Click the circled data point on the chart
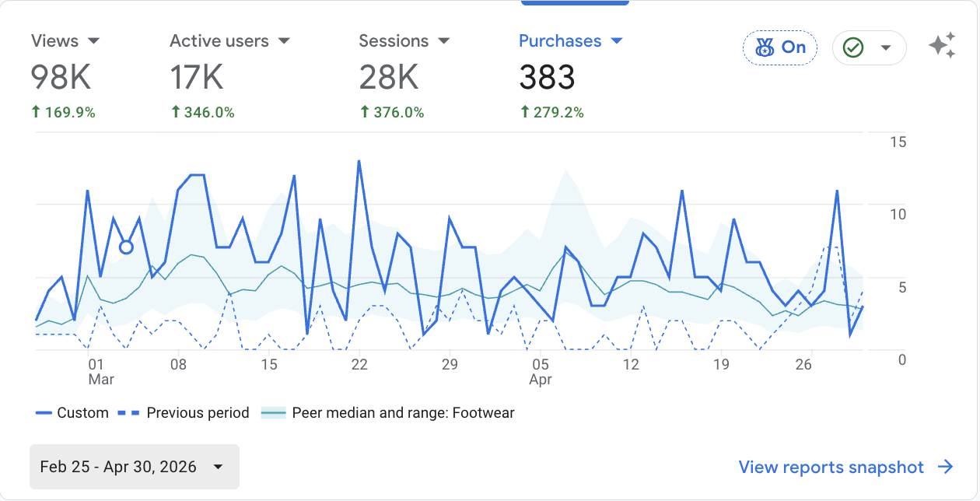Viewport: 980px width, 501px height. click(126, 247)
